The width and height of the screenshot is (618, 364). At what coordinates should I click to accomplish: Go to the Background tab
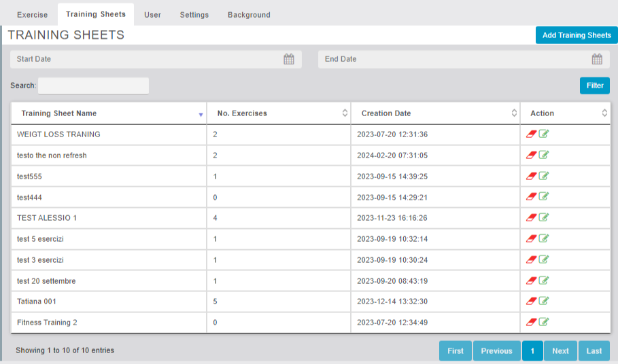pyautogui.click(x=249, y=15)
